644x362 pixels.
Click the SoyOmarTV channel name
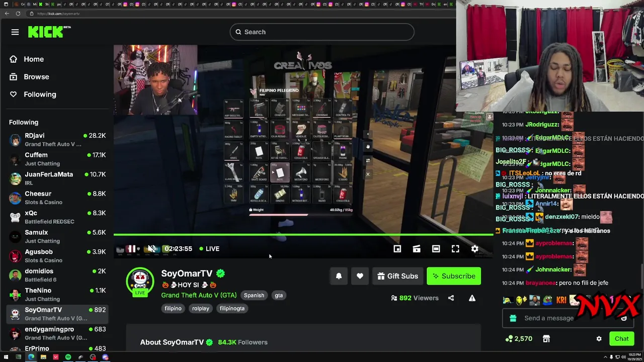[187, 274]
